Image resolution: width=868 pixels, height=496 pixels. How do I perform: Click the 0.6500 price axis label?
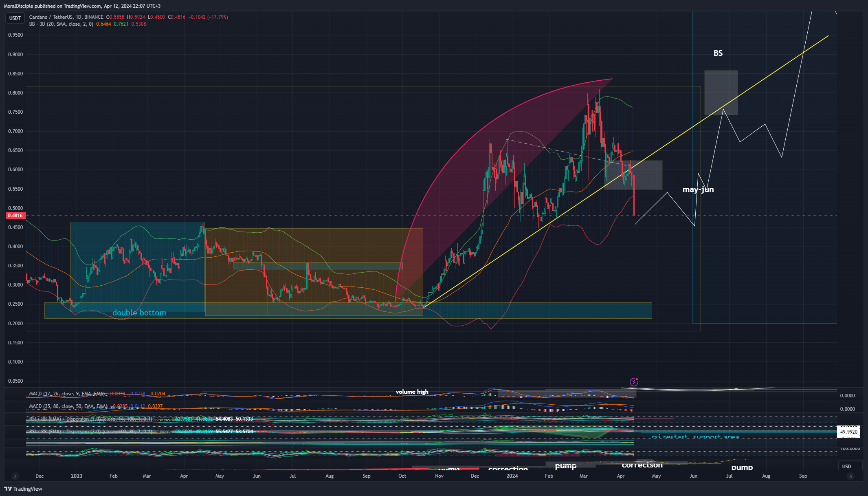pos(15,150)
